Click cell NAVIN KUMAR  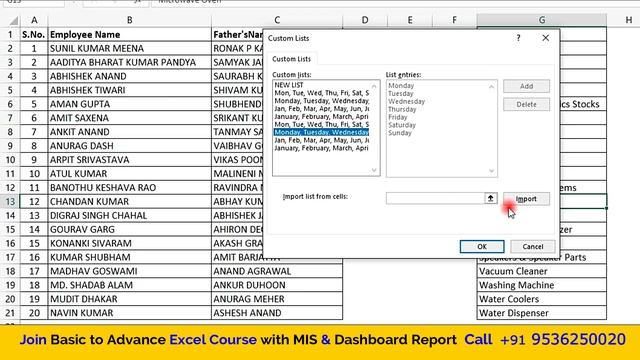coord(129,313)
